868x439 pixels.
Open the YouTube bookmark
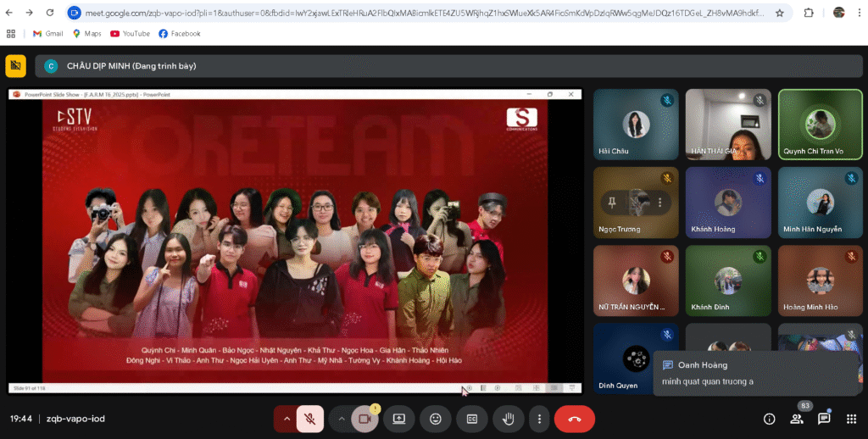point(130,34)
